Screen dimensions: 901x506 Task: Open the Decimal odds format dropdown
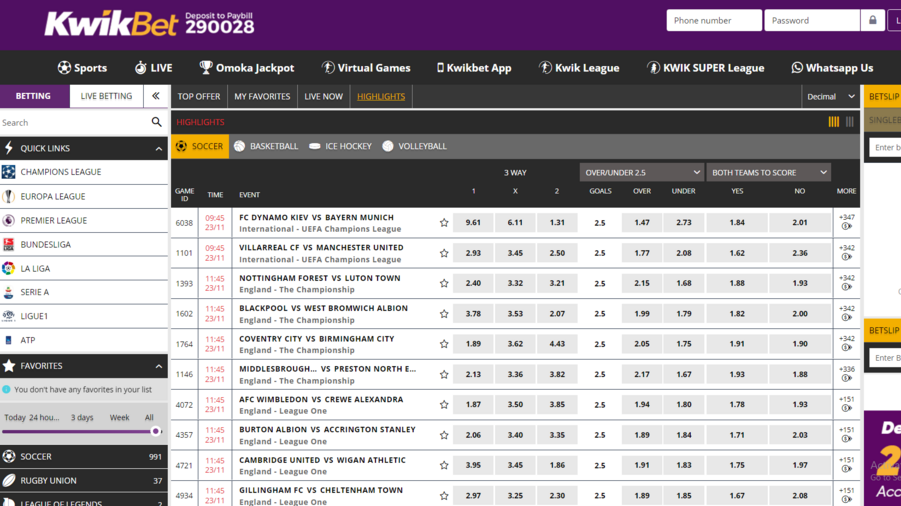(831, 96)
